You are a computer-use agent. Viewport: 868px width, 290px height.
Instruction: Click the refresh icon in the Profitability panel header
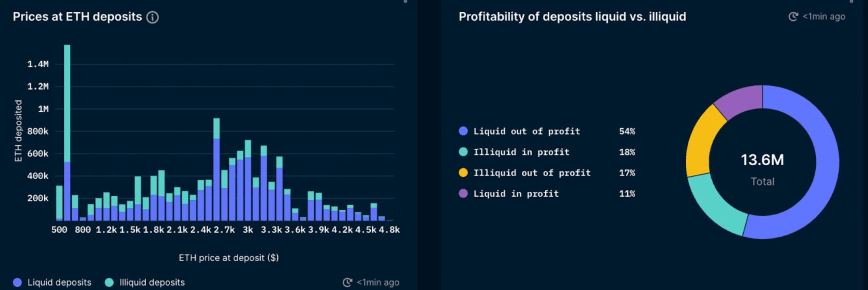(793, 17)
